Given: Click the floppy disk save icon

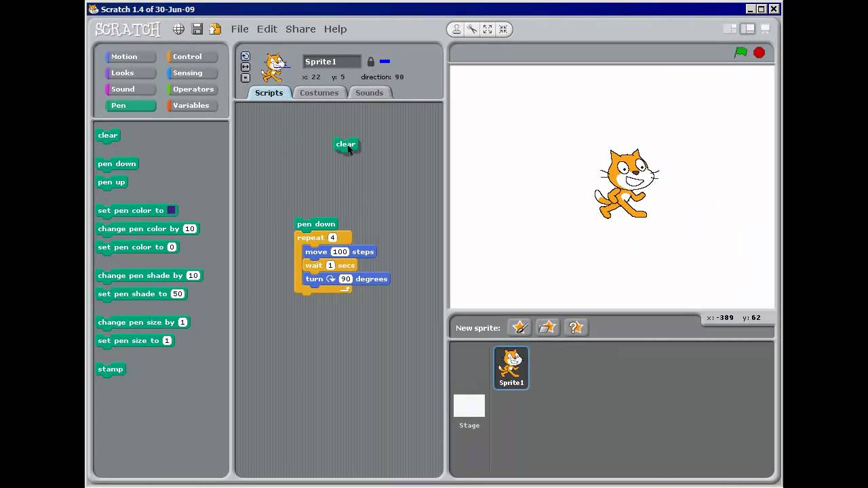Looking at the screenshot, I should [x=197, y=29].
